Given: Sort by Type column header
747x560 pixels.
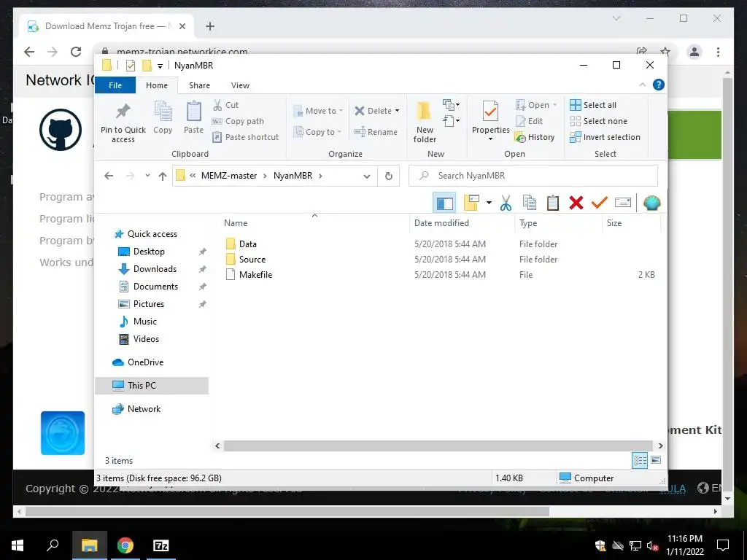Looking at the screenshot, I should coord(528,223).
